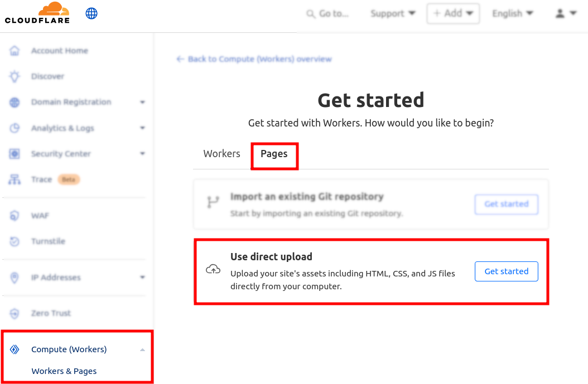Screen dimensions: 588x384
Task: Open the Add dropdown button
Action: (453, 13)
